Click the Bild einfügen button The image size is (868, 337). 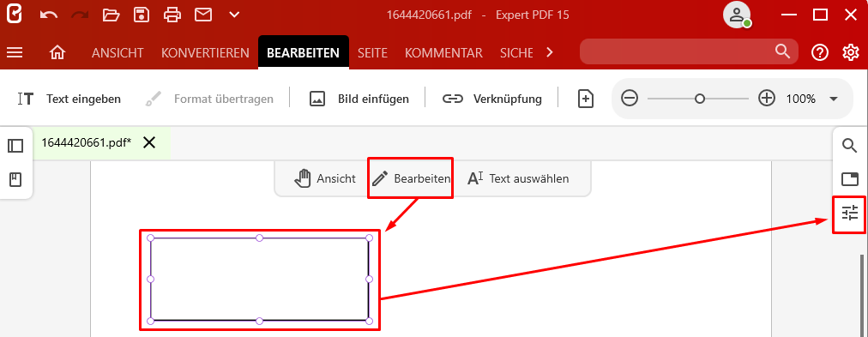[359, 99]
